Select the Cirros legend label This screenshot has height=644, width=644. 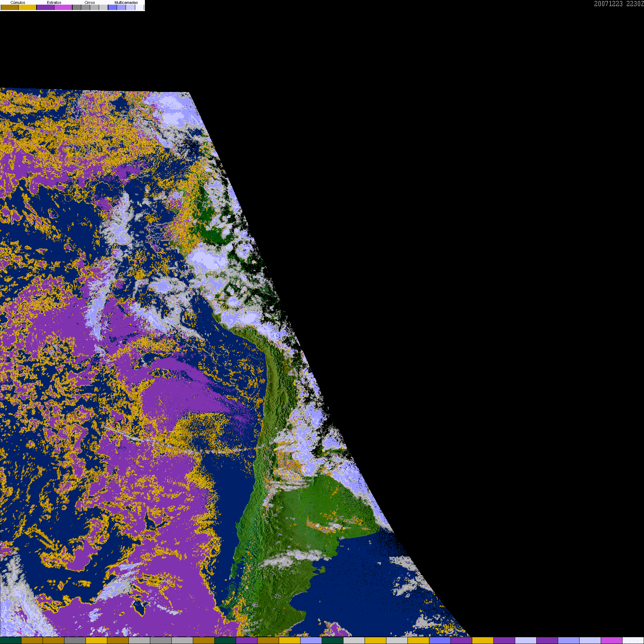(90, 3)
